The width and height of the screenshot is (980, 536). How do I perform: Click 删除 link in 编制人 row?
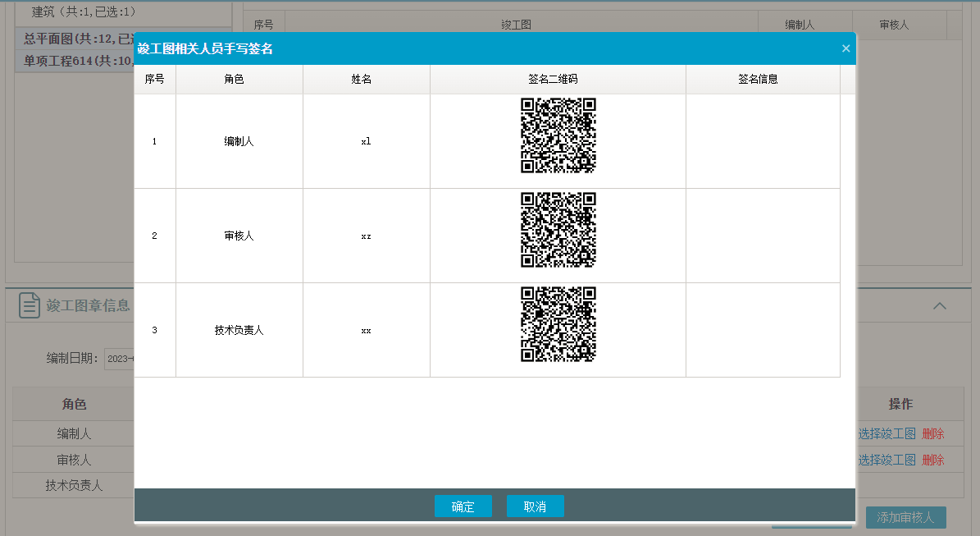[933, 433]
